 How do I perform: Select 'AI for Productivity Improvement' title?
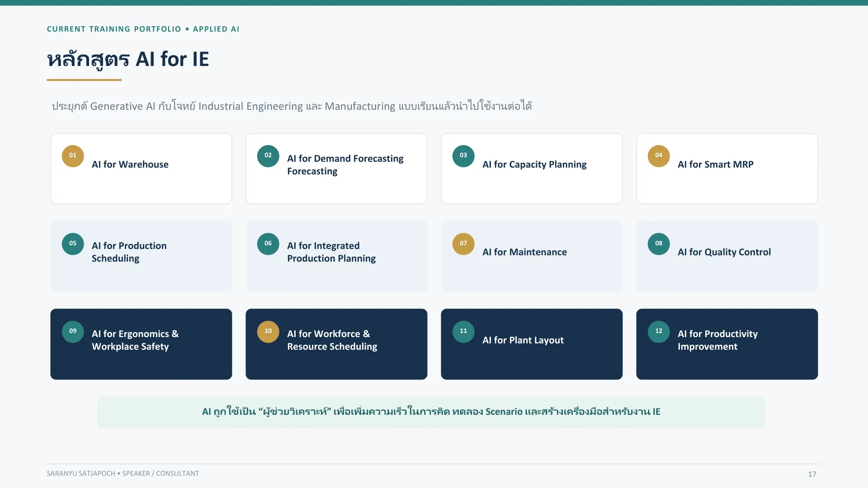[x=718, y=340]
